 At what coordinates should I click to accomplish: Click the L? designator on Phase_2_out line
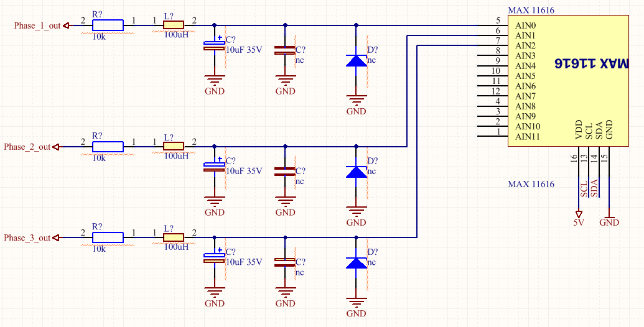[169, 137]
